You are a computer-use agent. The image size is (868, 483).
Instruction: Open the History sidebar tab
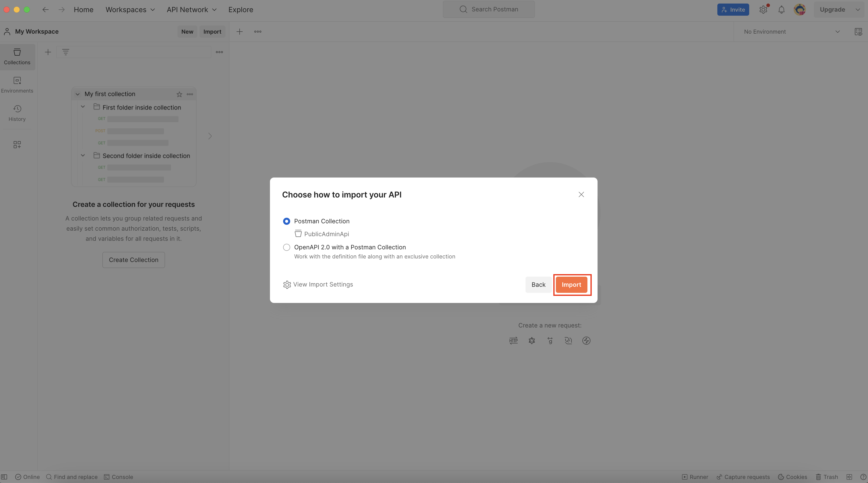17,113
